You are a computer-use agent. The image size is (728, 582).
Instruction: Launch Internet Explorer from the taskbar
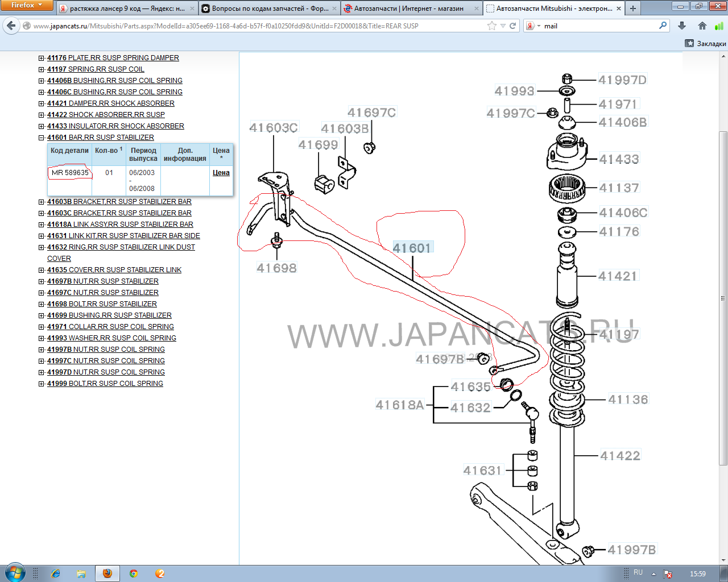point(56,573)
